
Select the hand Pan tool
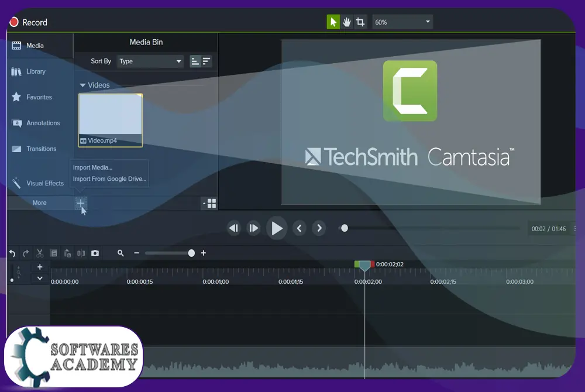pyautogui.click(x=347, y=22)
